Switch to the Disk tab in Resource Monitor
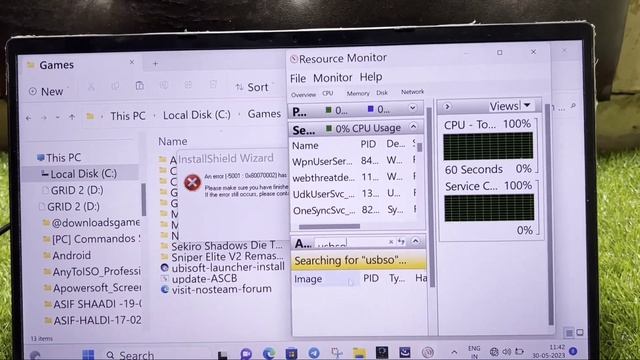The image size is (640, 360). 382,93
